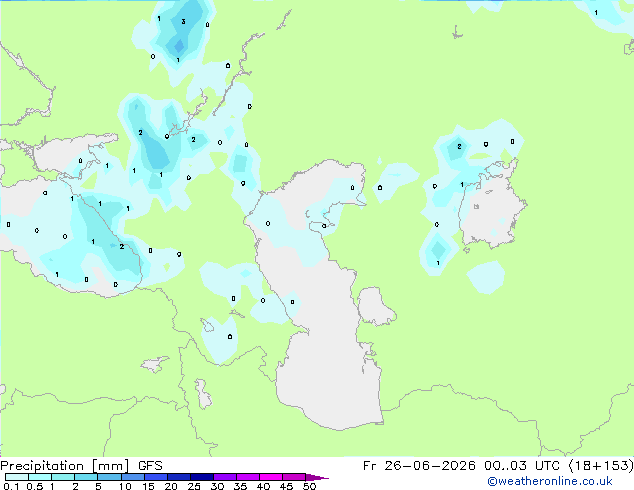Pick the 15–20 mm legend color swatch

point(155,477)
